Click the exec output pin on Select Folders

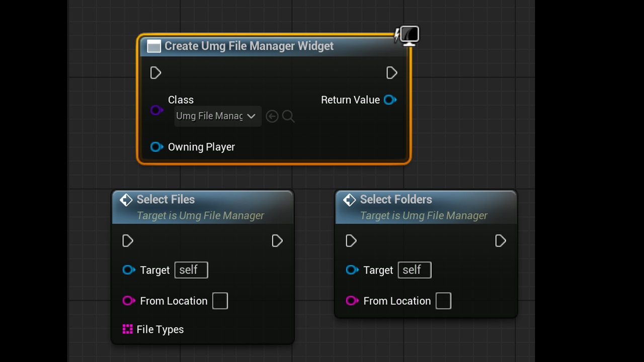[500, 241]
